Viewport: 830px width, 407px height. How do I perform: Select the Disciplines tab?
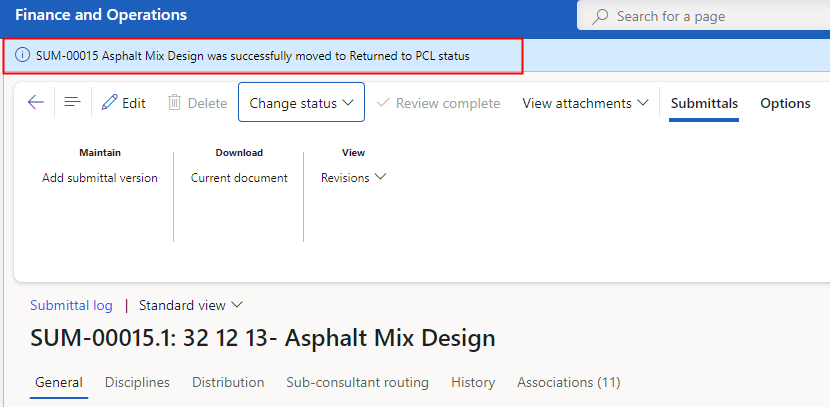tap(137, 382)
